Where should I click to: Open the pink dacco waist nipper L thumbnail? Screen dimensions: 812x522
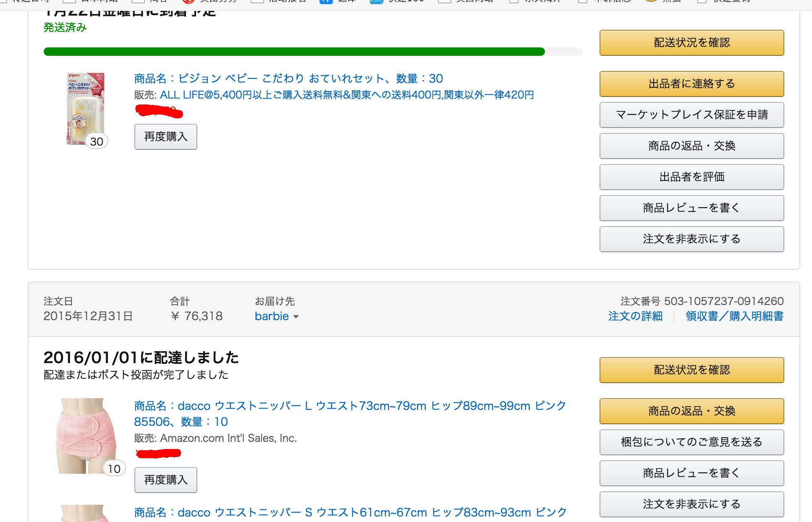click(x=86, y=436)
